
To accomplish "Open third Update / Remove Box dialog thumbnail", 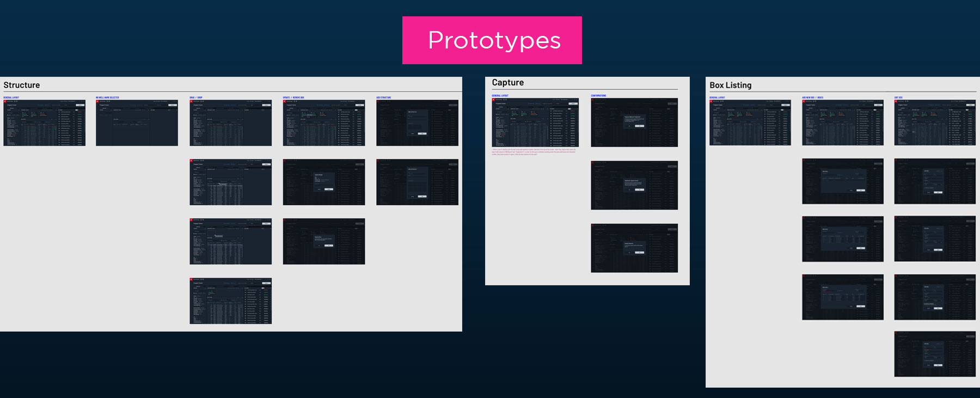I will click(x=324, y=241).
